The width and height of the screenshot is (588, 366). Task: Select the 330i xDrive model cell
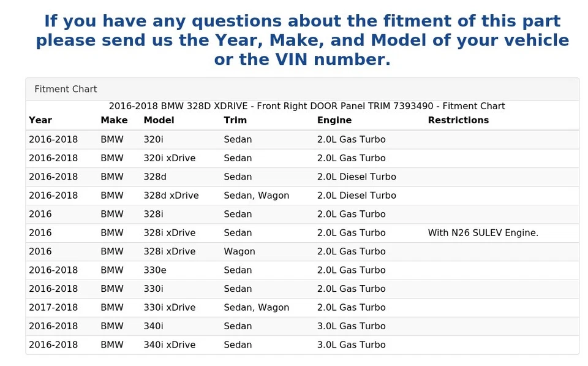169,308
